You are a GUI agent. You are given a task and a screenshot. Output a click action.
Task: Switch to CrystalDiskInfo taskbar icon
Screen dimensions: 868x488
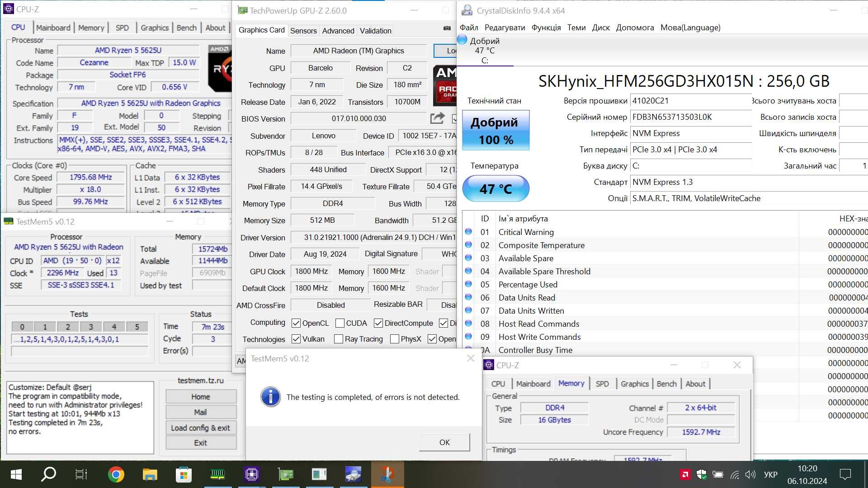point(353,474)
